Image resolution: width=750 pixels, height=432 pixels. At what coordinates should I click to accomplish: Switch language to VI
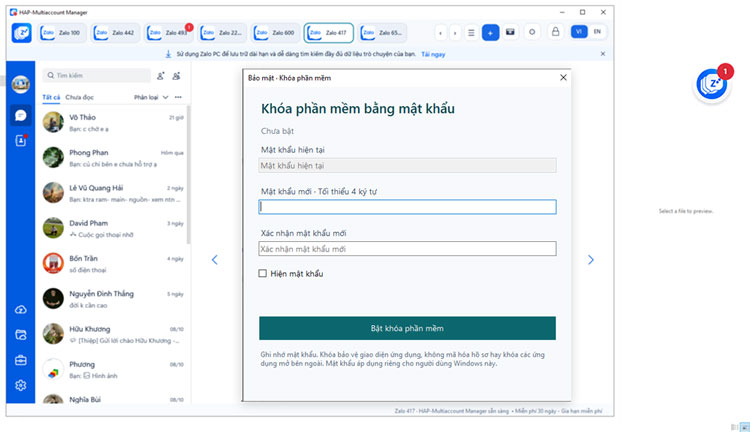pyautogui.click(x=579, y=32)
